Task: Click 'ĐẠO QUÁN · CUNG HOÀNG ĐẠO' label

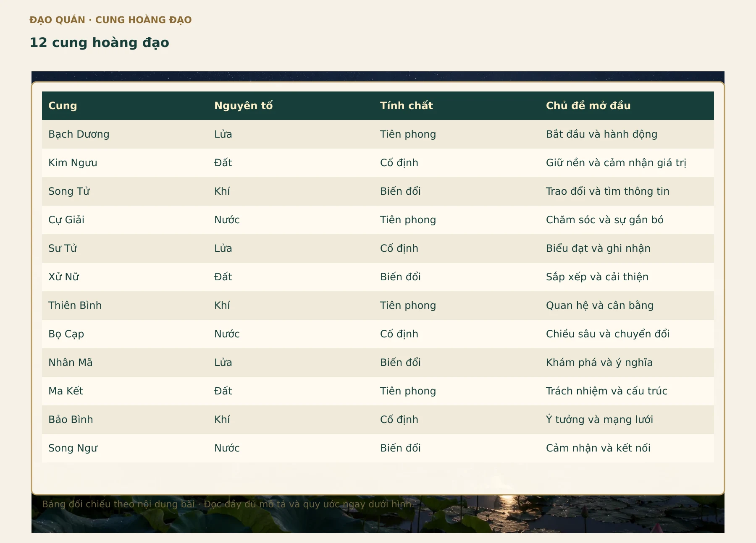Action: tap(110, 20)
